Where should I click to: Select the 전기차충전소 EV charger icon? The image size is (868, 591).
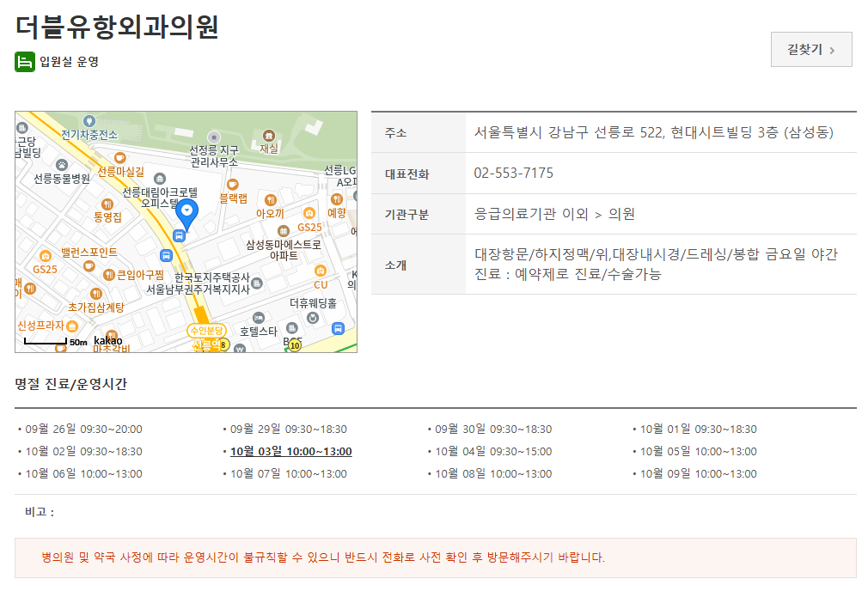click(x=89, y=121)
